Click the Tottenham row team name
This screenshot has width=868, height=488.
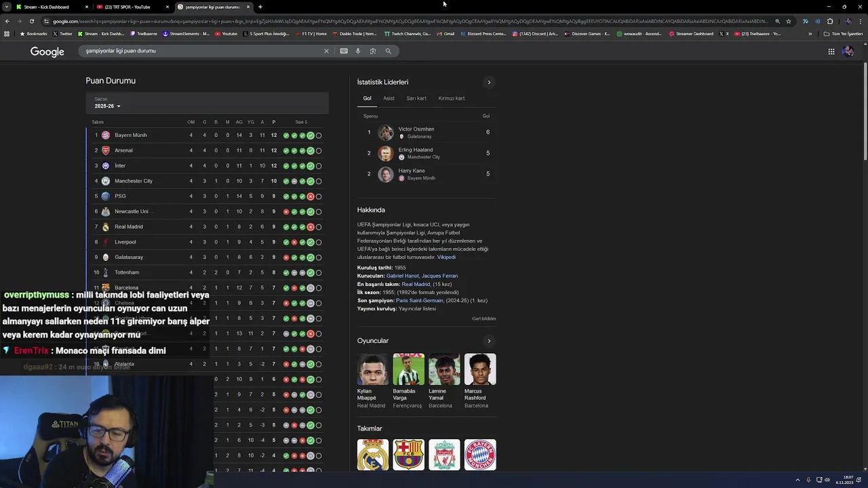tap(127, 272)
